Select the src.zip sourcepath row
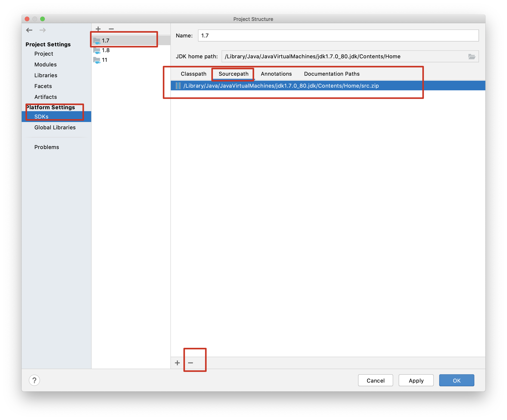 pyautogui.click(x=281, y=86)
